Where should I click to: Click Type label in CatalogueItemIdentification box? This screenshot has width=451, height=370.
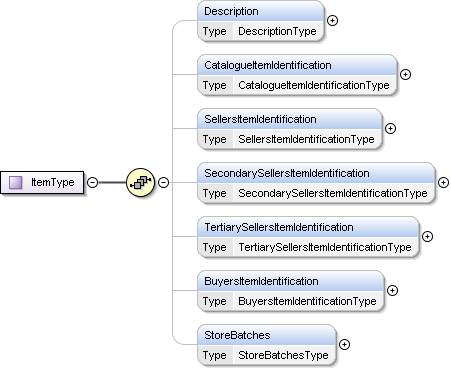point(215,85)
